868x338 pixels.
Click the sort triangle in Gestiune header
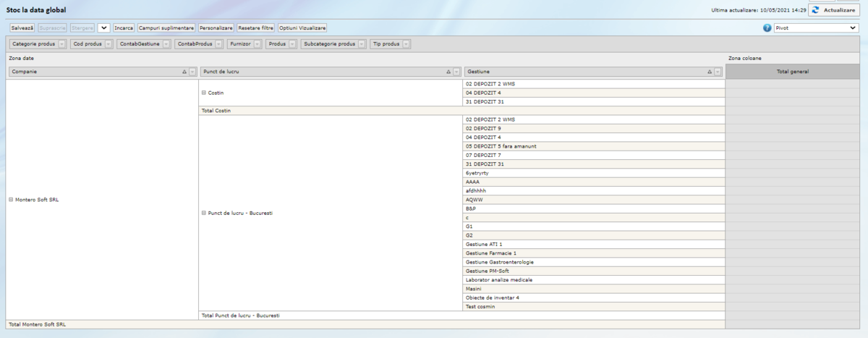pos(710,72)
